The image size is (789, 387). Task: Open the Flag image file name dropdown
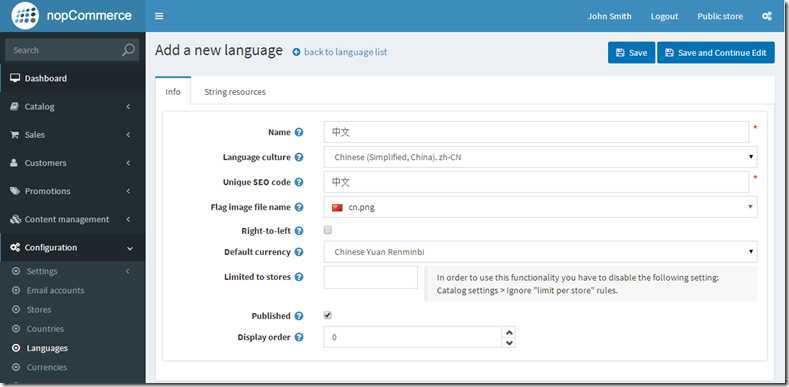(540, 207)
